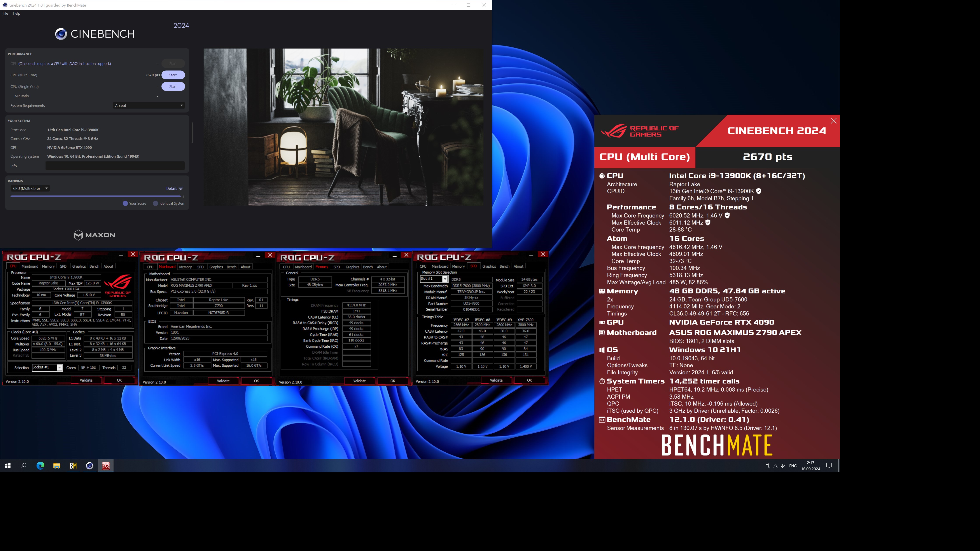The width and height of the screenshot is (980, 551).
Task: Click the CPUID verified shield icon
Action: tap(759, 191)
